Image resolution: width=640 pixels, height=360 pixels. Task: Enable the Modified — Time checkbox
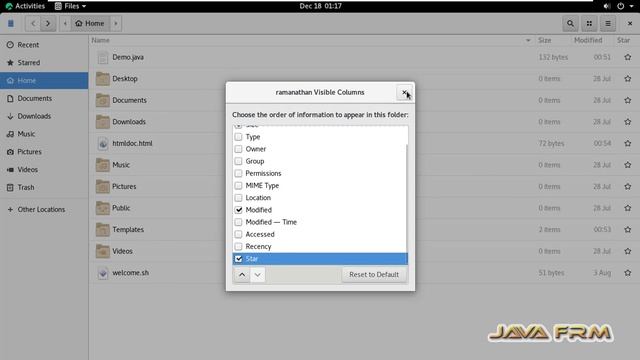coord(239,222)
